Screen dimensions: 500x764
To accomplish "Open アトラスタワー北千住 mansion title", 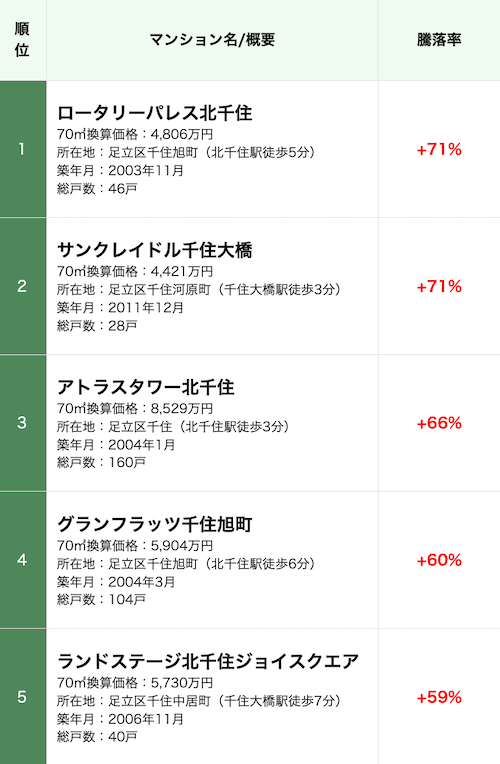I will (146, 387).
